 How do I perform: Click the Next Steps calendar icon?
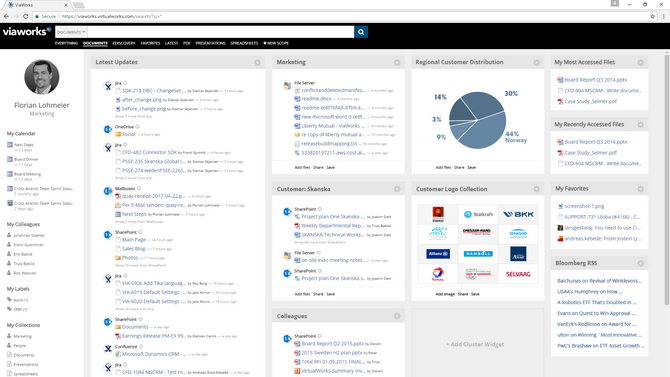[10, 145]
